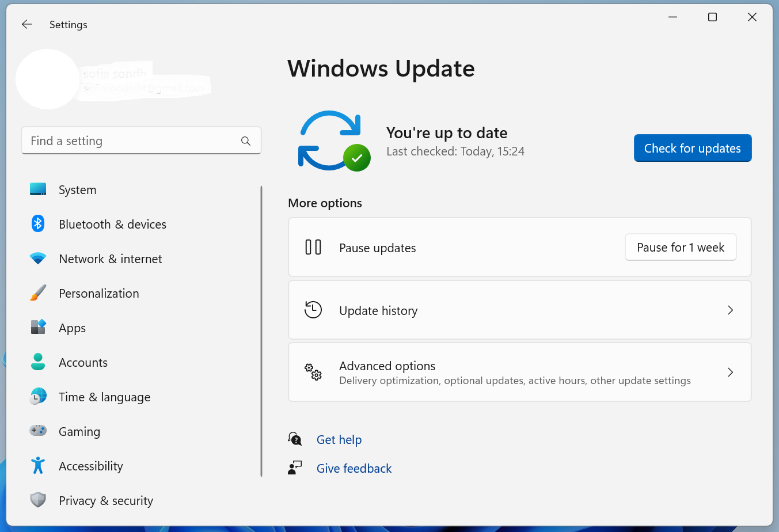
Task: Click the sidebar vertical scrollbar
Action: [x=261, y=331]
